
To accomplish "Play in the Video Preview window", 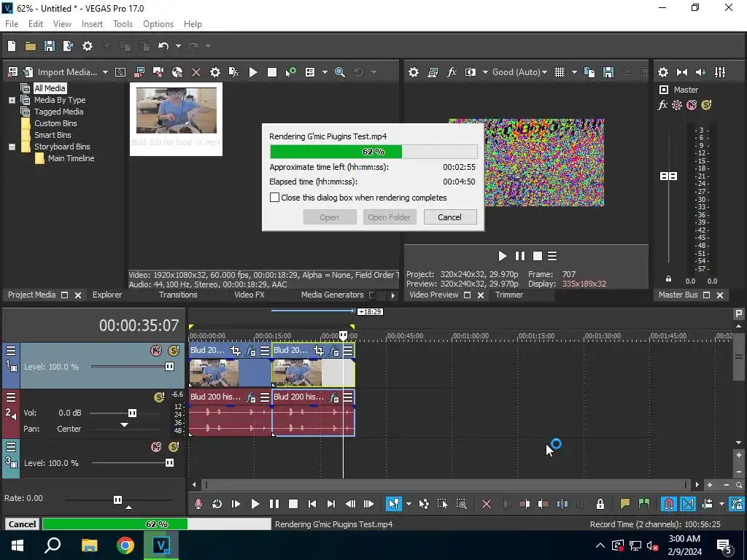I will pos(502,256).
